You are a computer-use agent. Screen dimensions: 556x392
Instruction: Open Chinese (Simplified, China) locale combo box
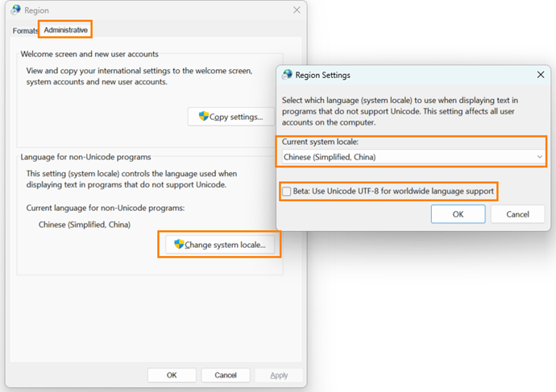pyautogui.click(x=413, y=157)
